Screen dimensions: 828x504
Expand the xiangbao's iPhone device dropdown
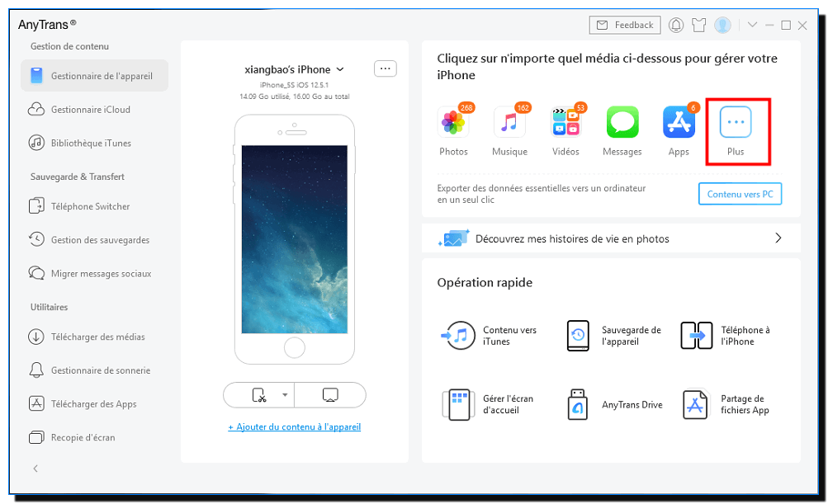[x=340, y=70]
